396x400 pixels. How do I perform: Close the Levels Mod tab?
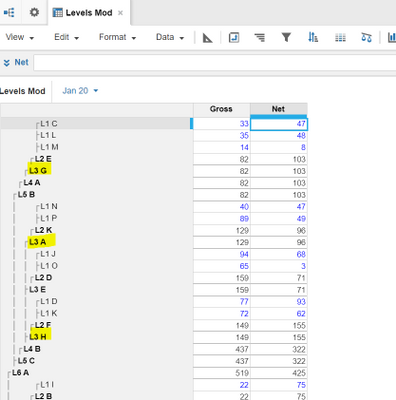(121, 13)
